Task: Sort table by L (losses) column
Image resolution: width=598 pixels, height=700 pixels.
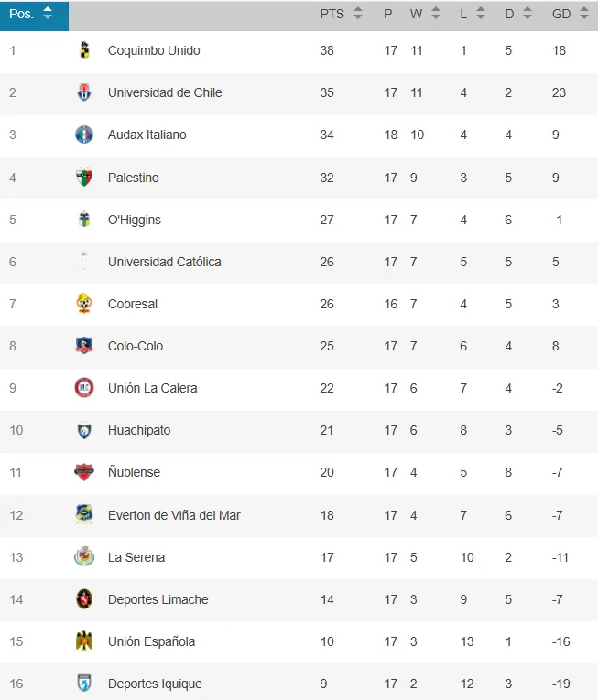Action: pos(473,15)
